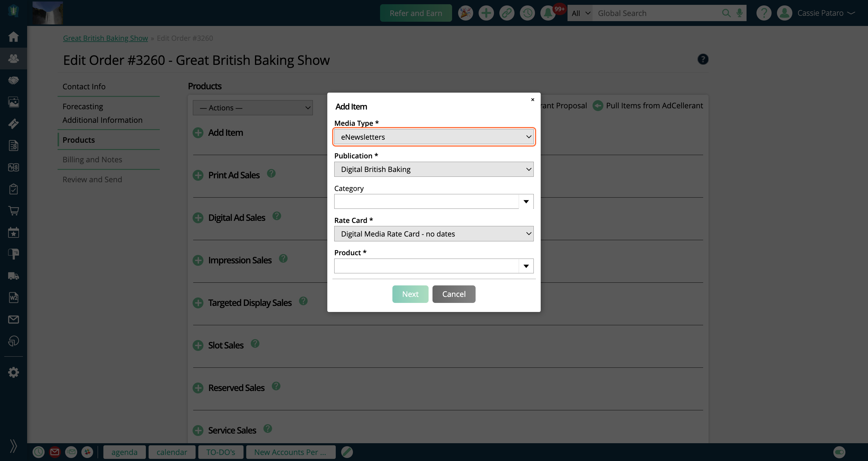Expand the Product combo box arrow
The width and height of the screenshot is (868, 461).
526,266
